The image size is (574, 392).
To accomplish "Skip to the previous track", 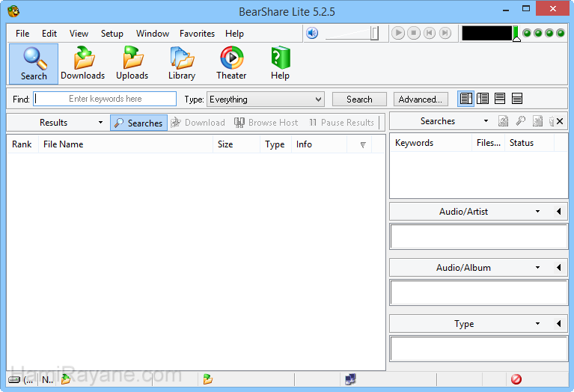I will pos(430,33).
